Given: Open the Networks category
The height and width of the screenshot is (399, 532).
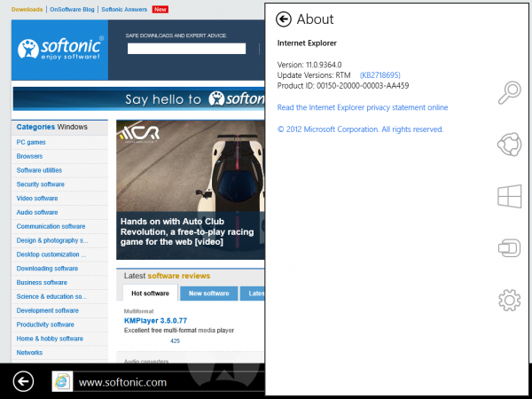Looking at the screenshot, I should tap(29, 353).
